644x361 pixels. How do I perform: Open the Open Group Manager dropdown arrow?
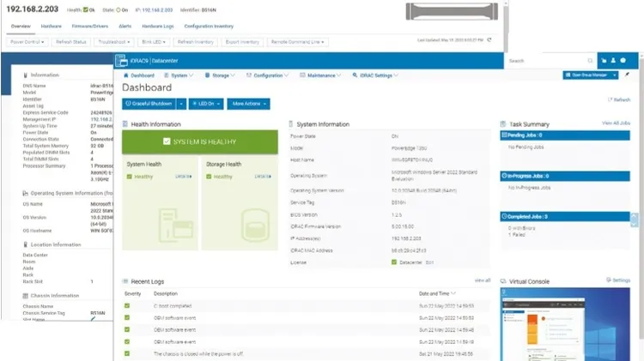coord(615,75)
